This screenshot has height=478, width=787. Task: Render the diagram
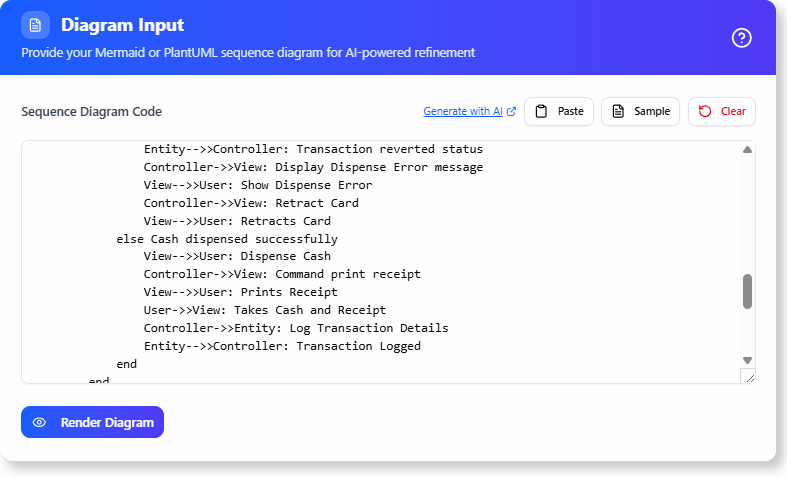click(92, 422)
